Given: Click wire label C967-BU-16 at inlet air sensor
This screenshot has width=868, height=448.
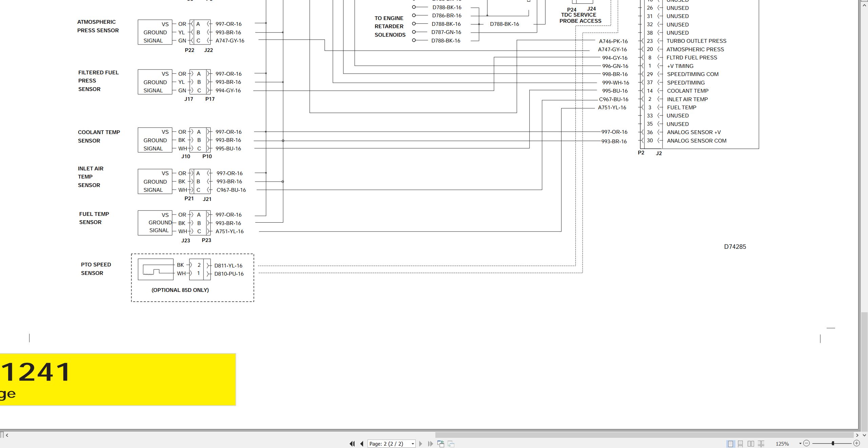Looking at the screenshot, I should pyautogui.click(x=231, y=190).
